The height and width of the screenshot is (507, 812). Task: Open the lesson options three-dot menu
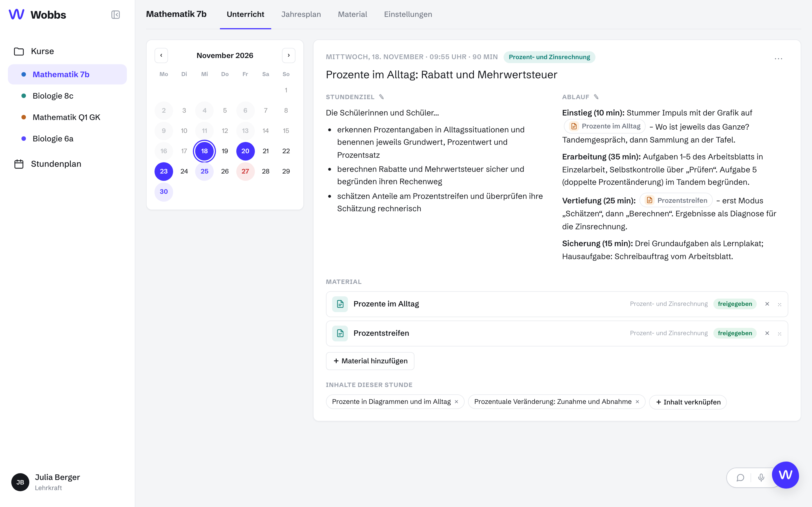(778, 58)
